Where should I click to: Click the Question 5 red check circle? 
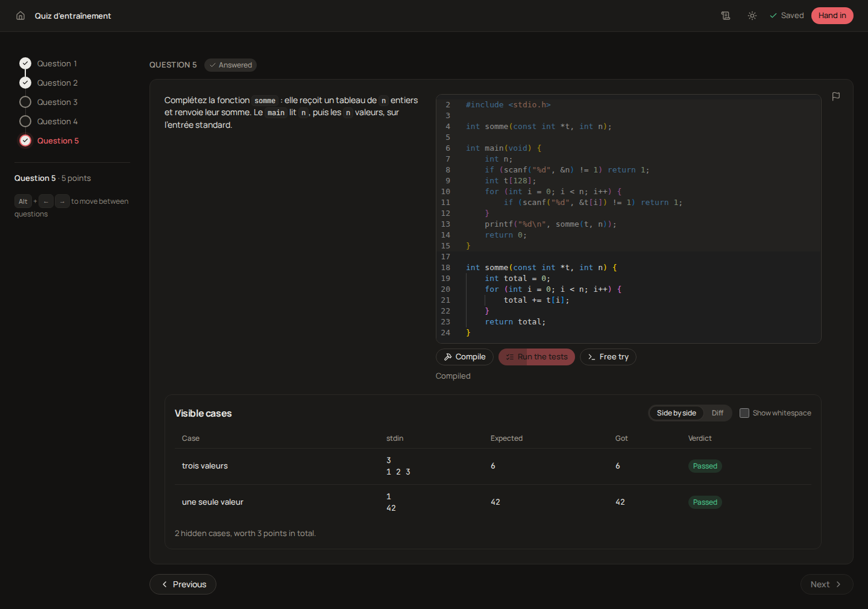tap(25, 140)
